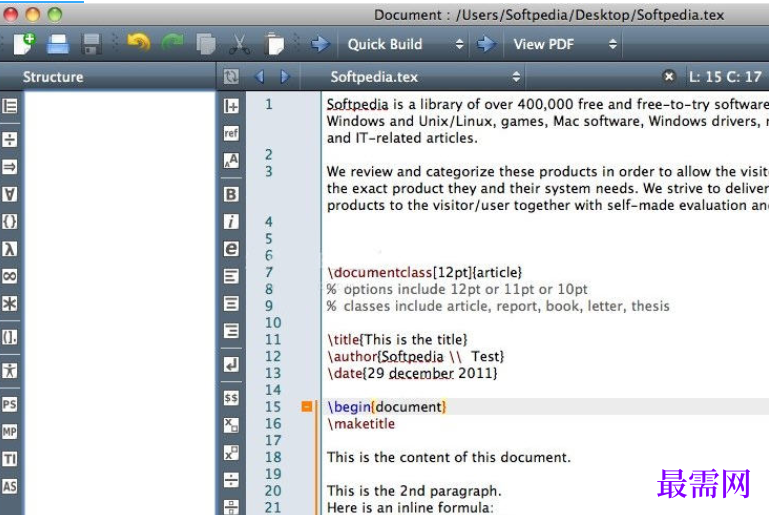Image resolution: width=769 pixels, height=515 pixels.
Task: Open the Greek letters lambda panel
Action: click(10, 249)
